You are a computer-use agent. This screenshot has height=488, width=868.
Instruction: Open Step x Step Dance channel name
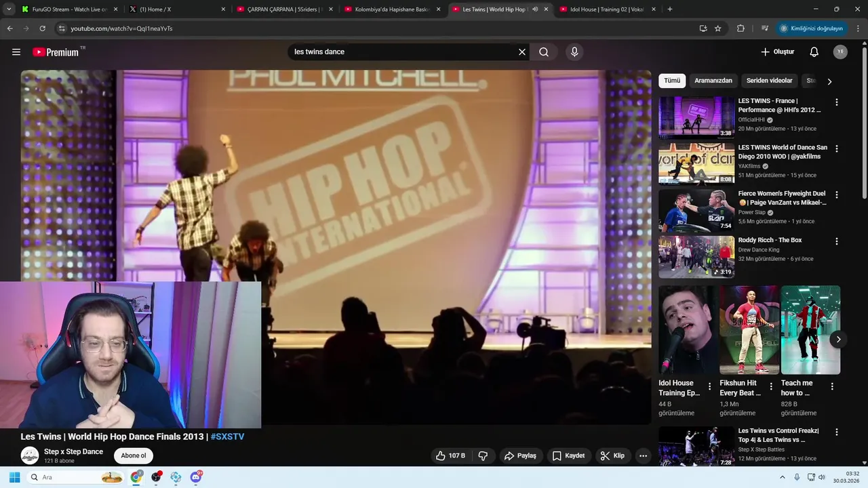pos(73,451)
